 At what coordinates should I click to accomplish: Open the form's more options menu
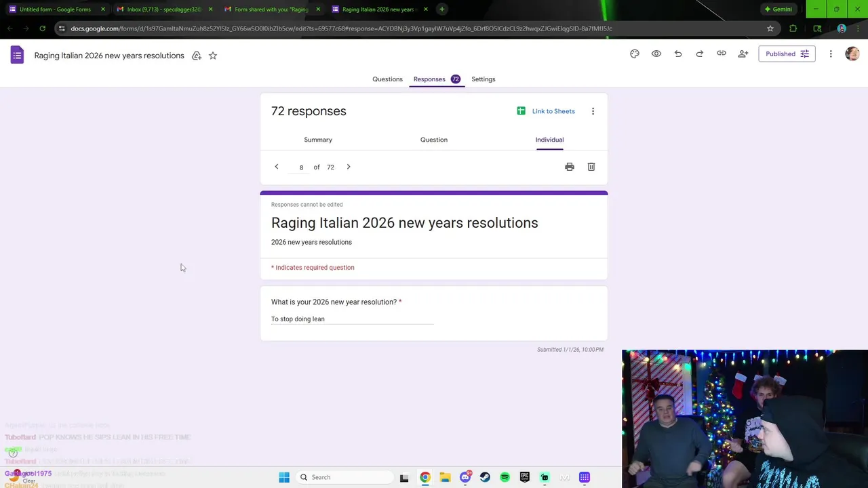[x=831, y=54]
